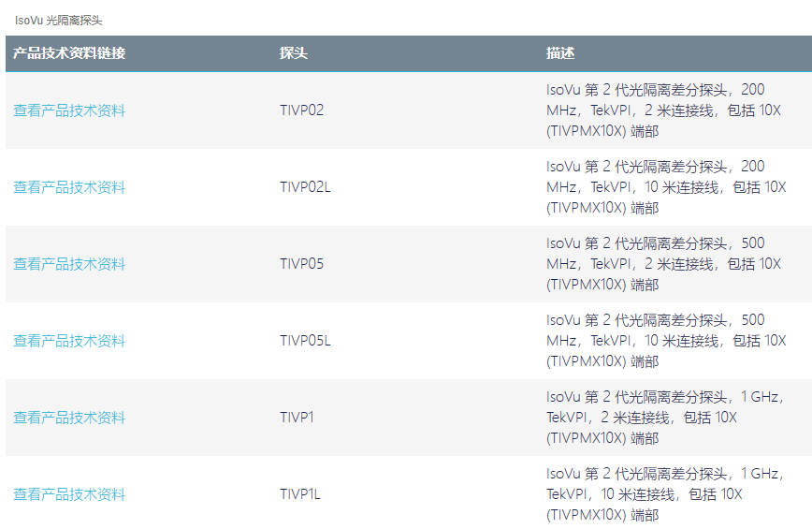Select the TIVP05L probe name cell

[305, 341]
